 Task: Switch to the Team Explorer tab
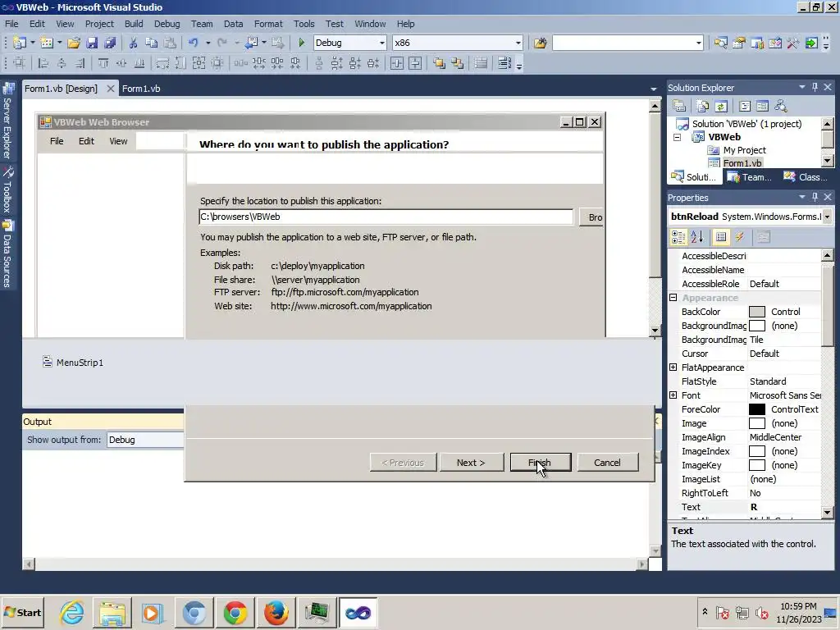749,177
